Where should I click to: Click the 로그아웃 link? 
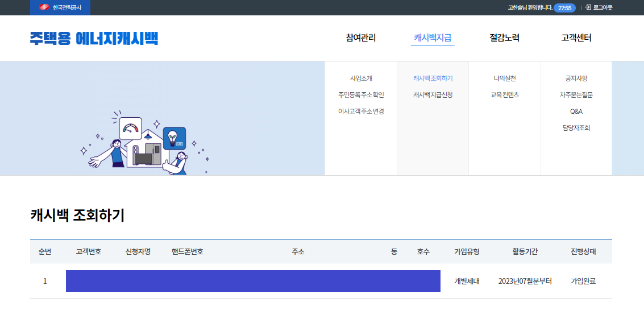point(603,7)
